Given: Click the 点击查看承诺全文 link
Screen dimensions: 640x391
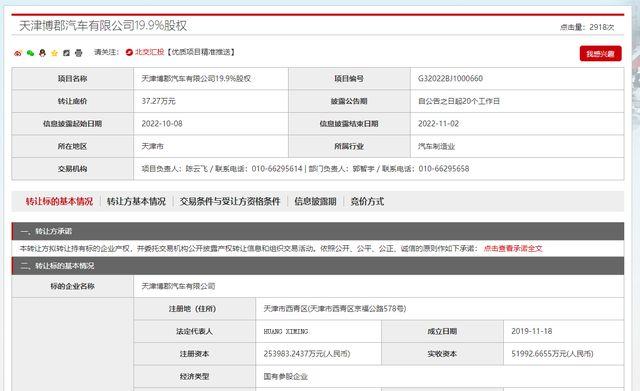Looking at the screenshot, I should (513, 248).
